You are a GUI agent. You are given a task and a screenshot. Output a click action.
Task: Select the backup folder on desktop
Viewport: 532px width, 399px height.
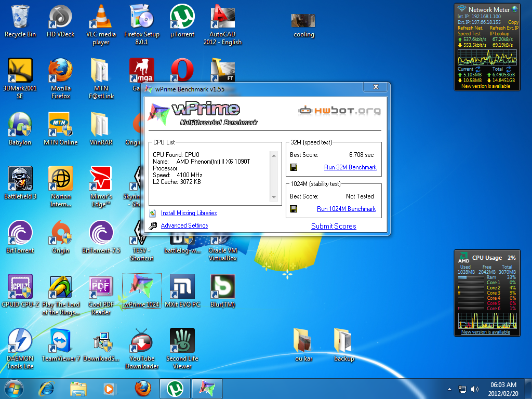pos(344,345)
